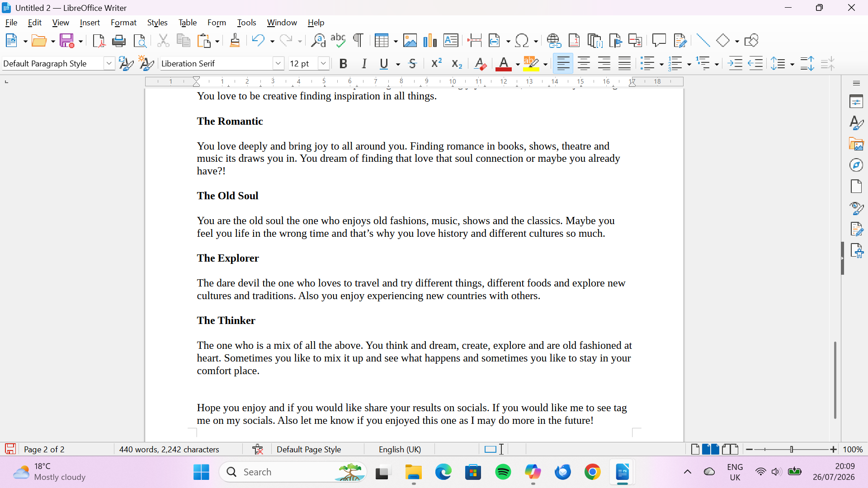Align the paragraph to the right

604,64
